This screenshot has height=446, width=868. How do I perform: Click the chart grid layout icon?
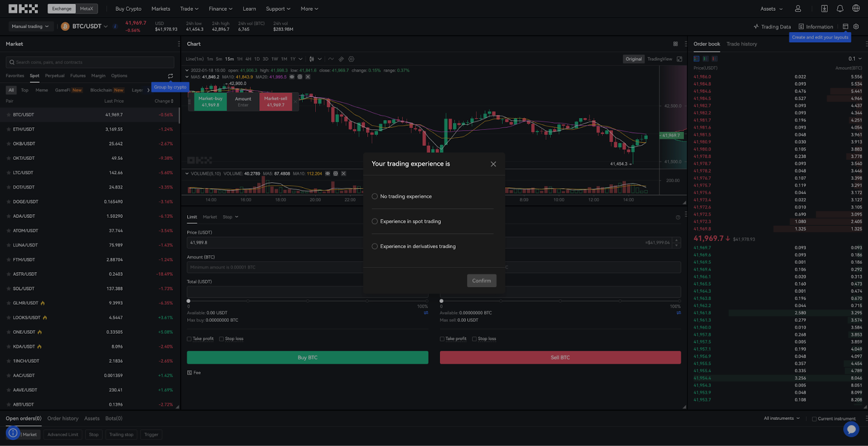click(675, 44)
